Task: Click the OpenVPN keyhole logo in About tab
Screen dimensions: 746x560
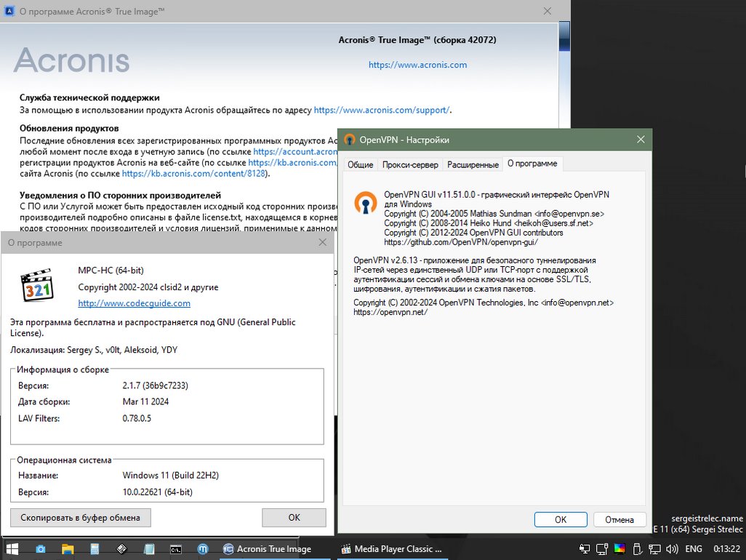Action: (366, 203)
